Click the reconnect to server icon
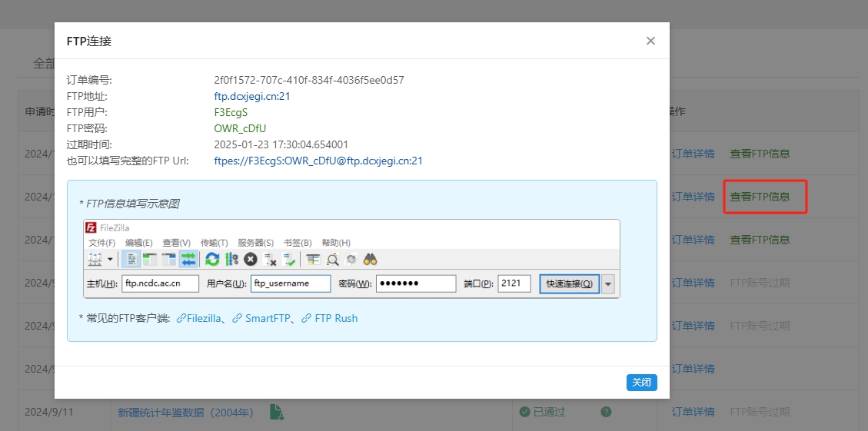This screenshot has width=868, height=431. (x=289, y=259)
